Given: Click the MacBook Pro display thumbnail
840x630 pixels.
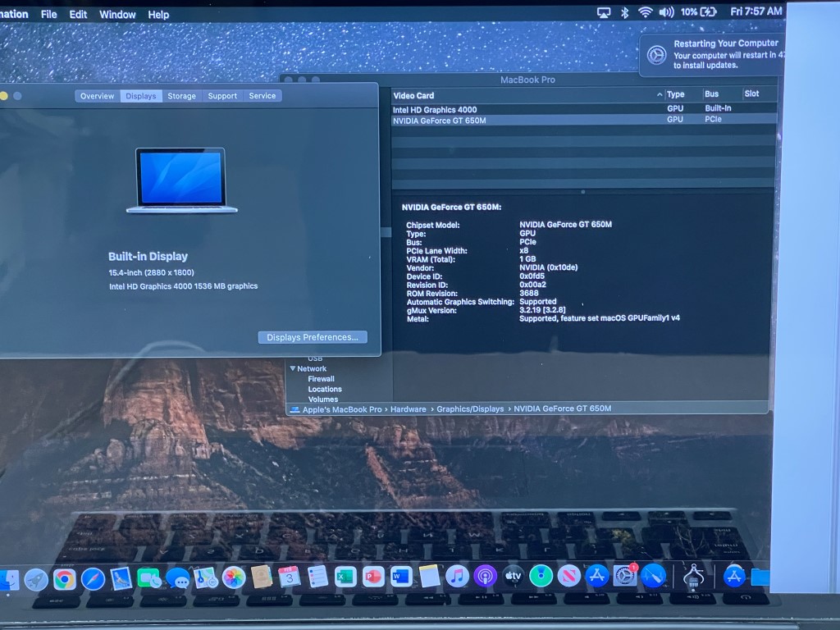Looking at the screenshot, I should click(x=181, y=180).
